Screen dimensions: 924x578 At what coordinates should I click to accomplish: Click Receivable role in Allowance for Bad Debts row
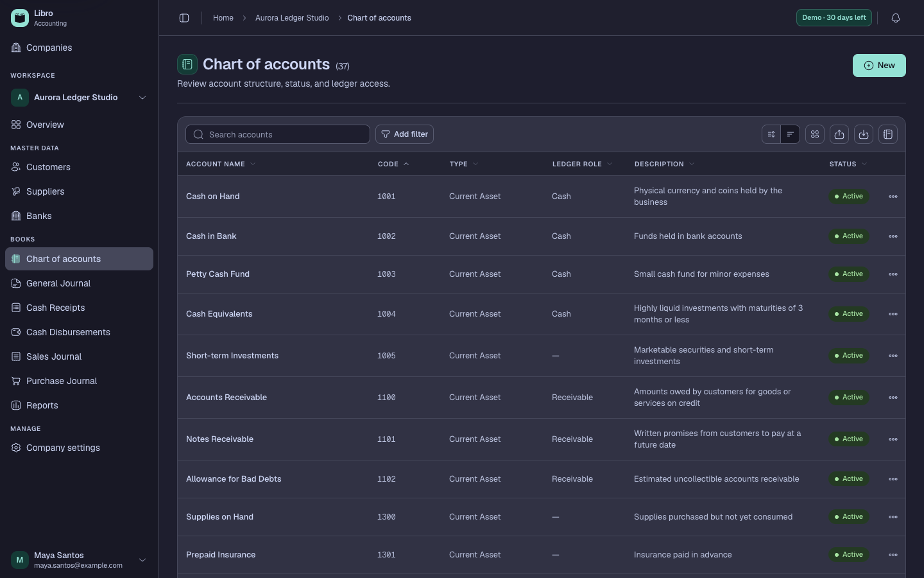tap(572, 479)
